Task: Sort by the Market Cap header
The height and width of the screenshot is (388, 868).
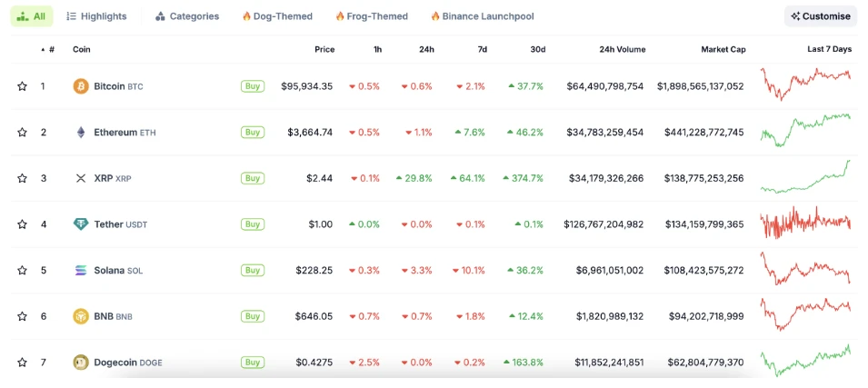Action: click(x=723, y=49)
